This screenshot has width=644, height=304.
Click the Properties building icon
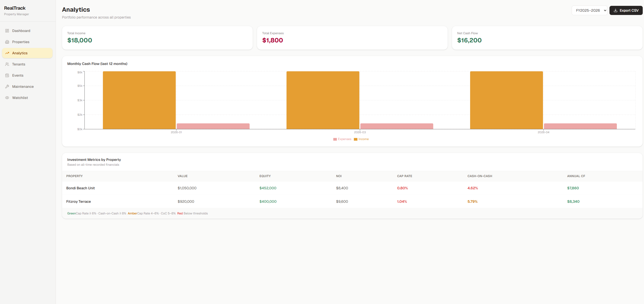coord(7,42)
